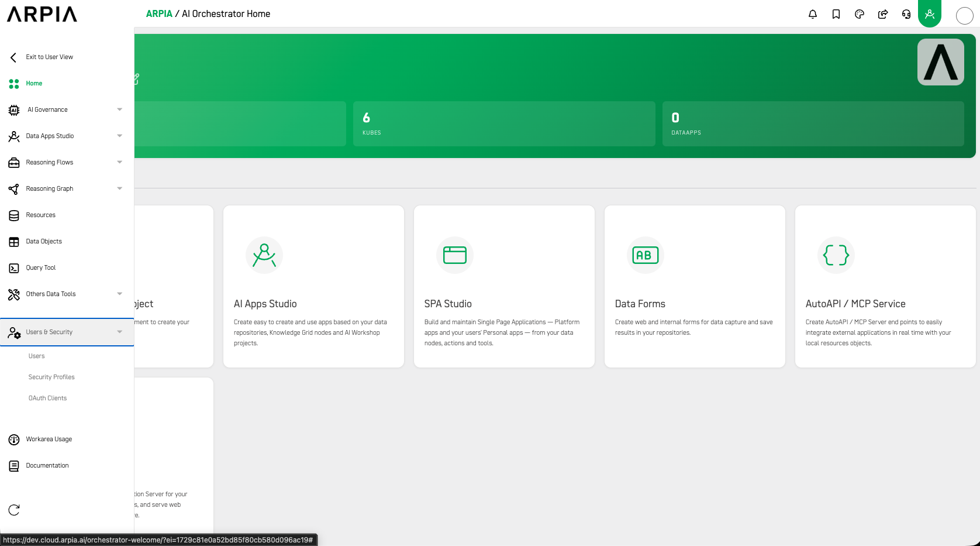Expand the AI Governance dropdown arrow

click(119, 110)
